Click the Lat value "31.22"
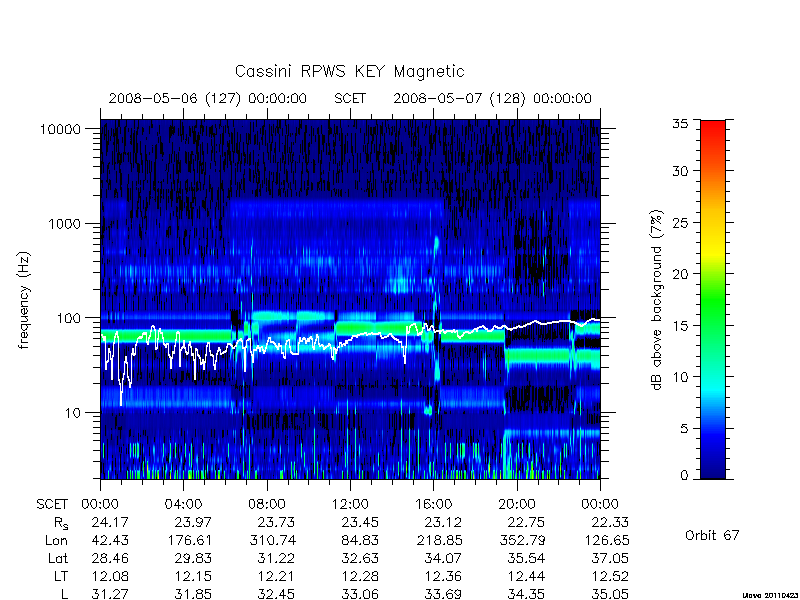 [276, 559]
